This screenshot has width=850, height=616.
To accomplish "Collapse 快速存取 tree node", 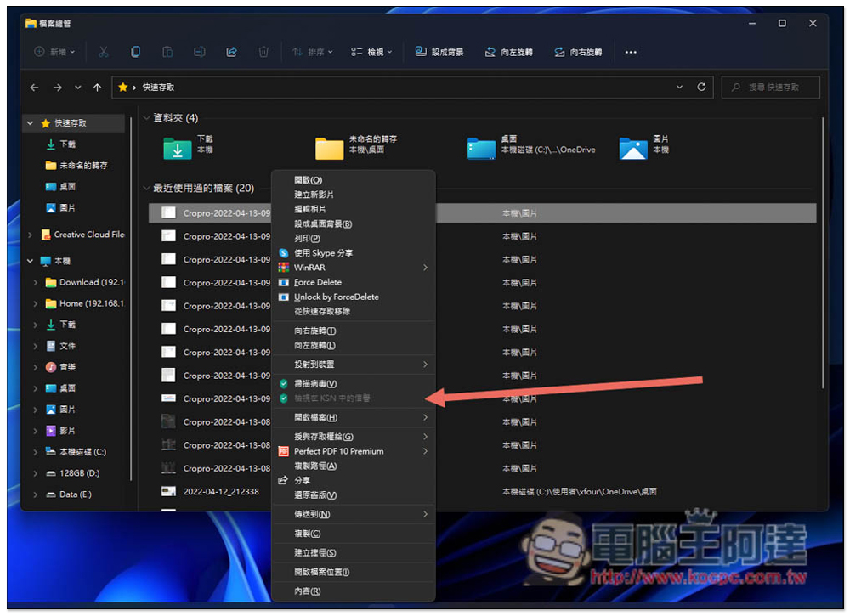I will coord(31,123).
